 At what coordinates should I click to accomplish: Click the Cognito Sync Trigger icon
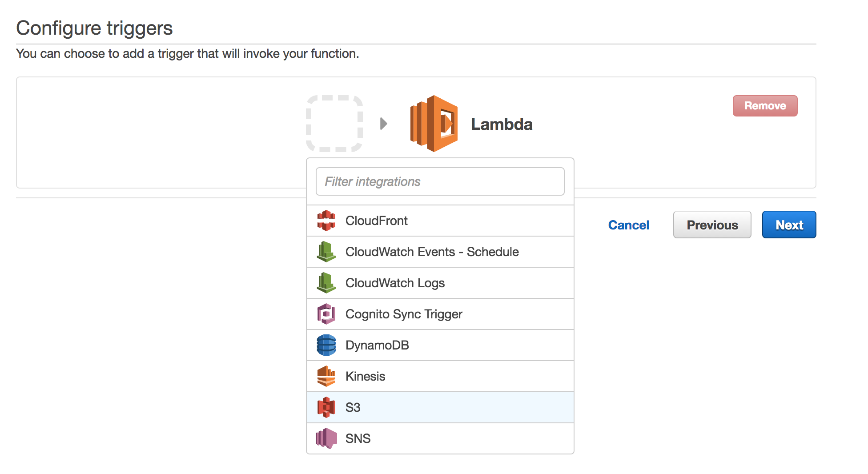[326, 314]
